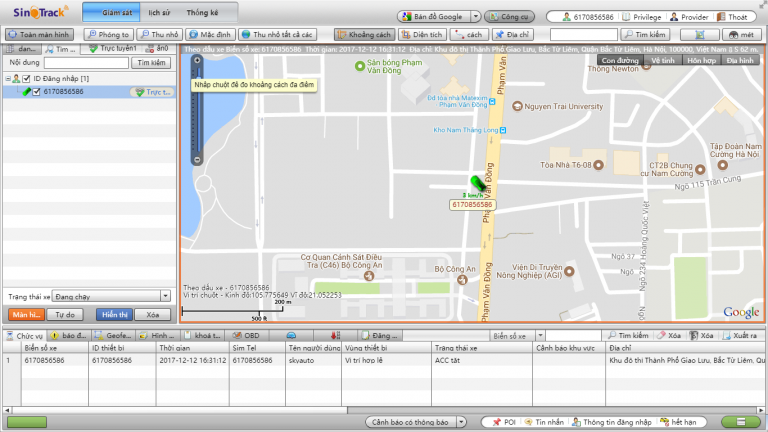Viewport: 768px width, 432px height.
Task: Select the Khoảng cách distance measuring tool
Action: (363, 34)
